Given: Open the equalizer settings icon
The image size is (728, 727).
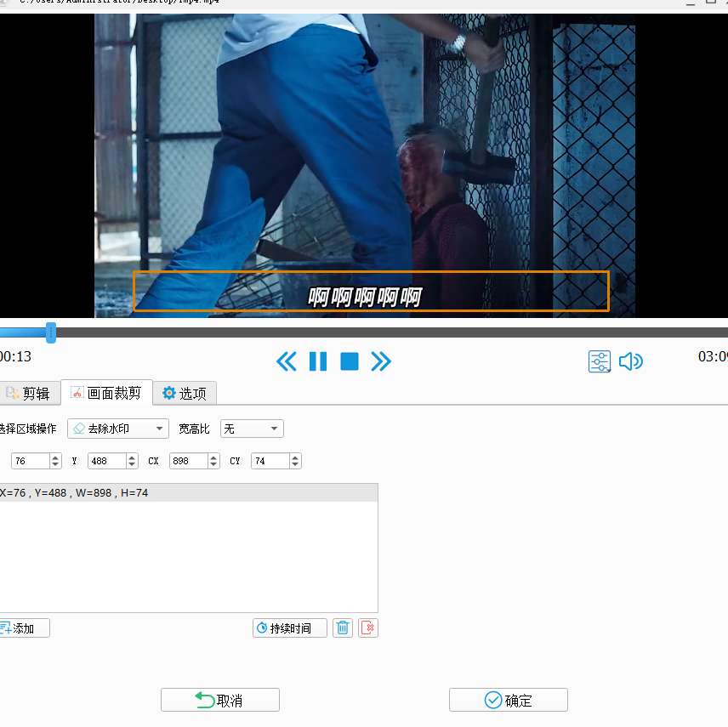Looking at the screenshot, I should pyautogui.click(x=600, y=361).
